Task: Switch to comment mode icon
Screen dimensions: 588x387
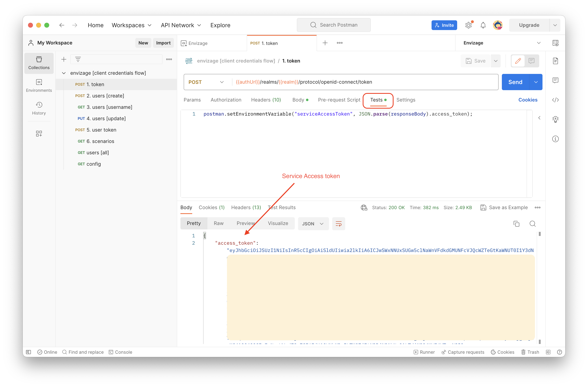Action: tap(532, 61)
